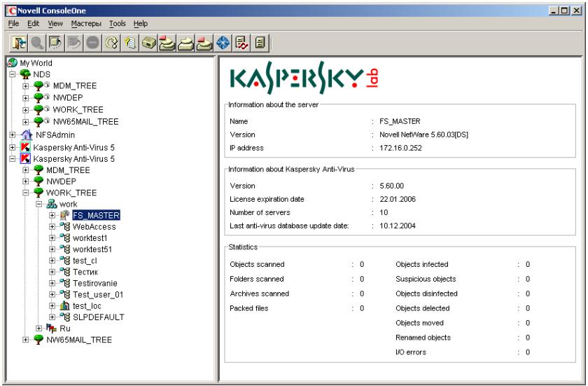
Task: Select the worktest1 tree item
Action: pyautogui.click(x=90, y=237)
